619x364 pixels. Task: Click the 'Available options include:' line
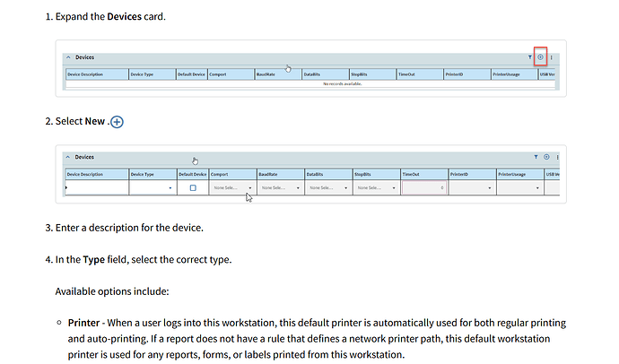tap(112, 291)
